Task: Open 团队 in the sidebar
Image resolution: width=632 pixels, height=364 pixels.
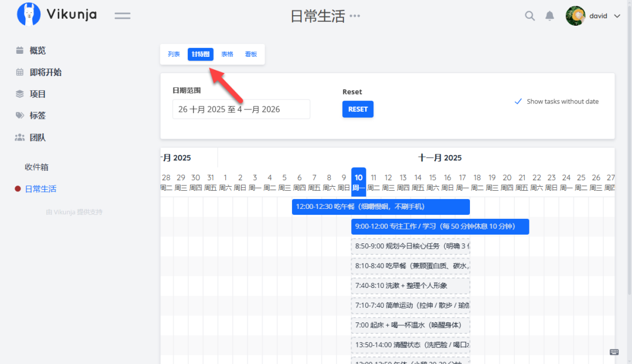Action: pyautogui.click(x=37, y=138)
